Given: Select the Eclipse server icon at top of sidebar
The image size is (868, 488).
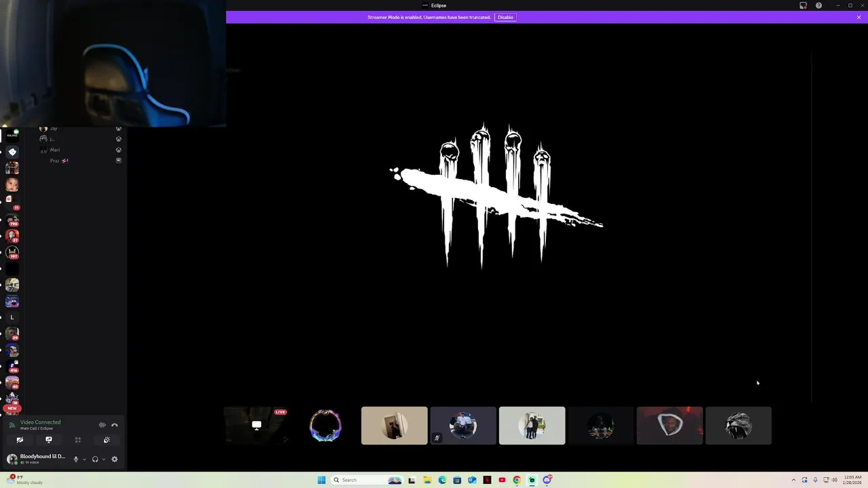Looking at the screenshot, I should pos(12,134).
